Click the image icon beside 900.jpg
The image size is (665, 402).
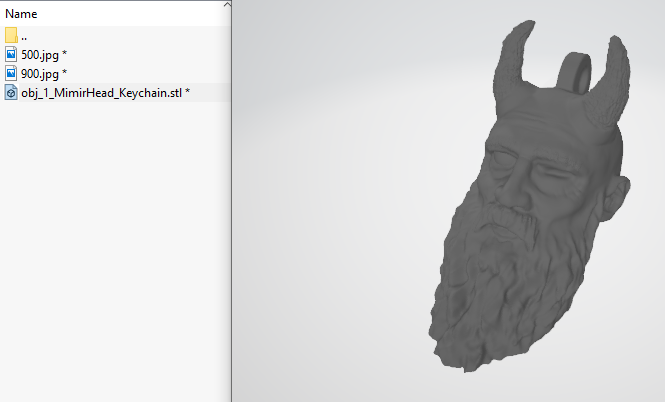click(11, 73)
